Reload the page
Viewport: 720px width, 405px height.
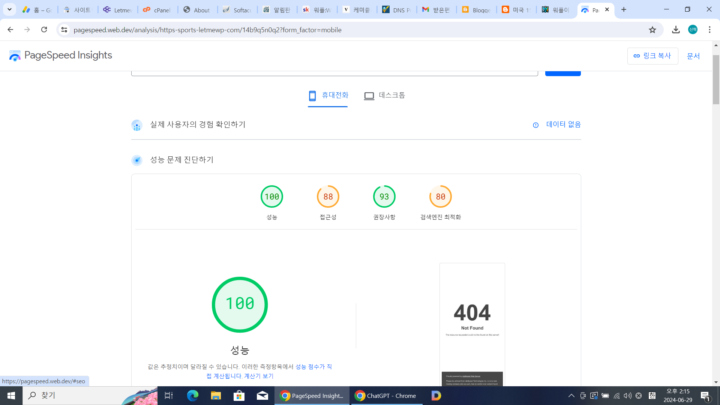pyautogui.click(x=44, y=30)
